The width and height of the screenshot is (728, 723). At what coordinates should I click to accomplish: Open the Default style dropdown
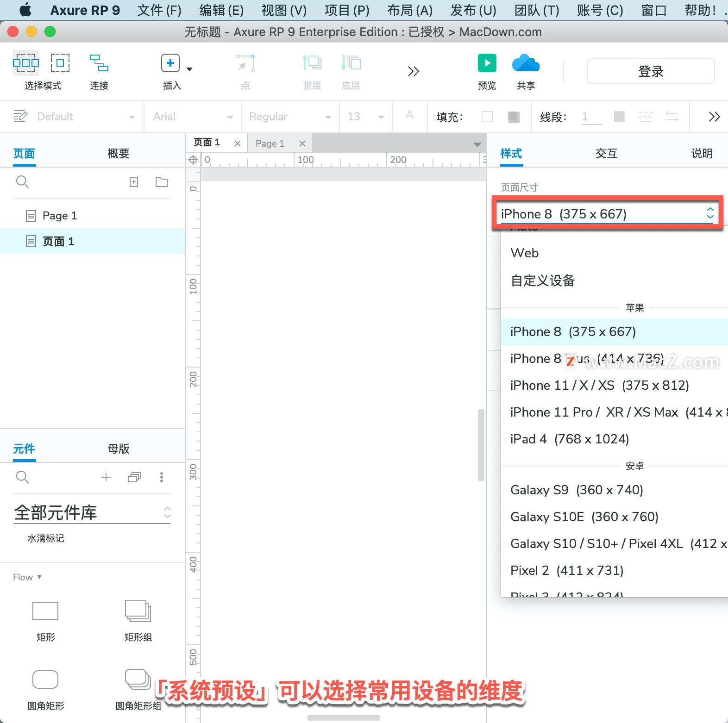86,117
